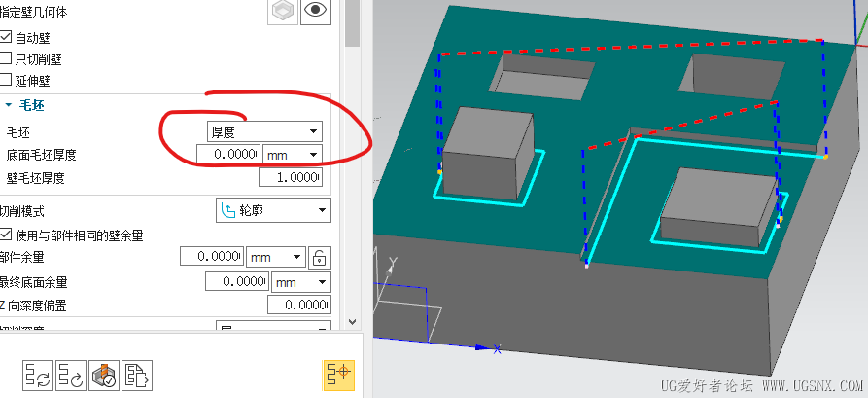The height and width of the screenshot is (398, 868).
Task: Toggle the lock icon beside 部件余量
Action: tap(320, 257)
